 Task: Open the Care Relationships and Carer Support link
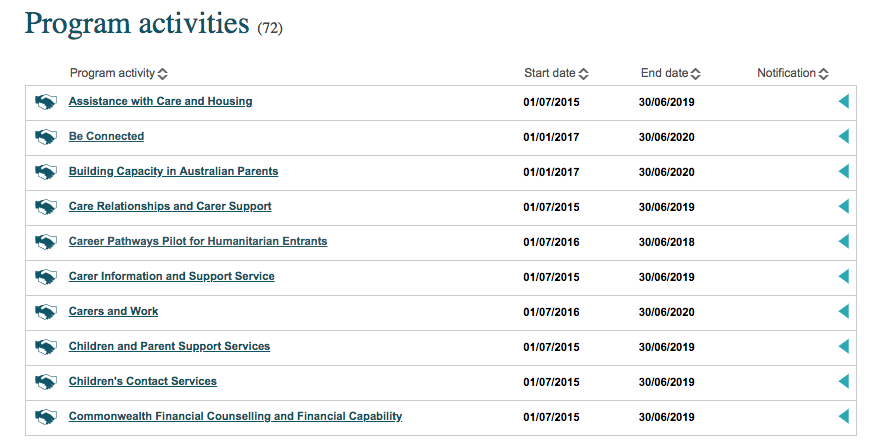(x=170, y=206)
